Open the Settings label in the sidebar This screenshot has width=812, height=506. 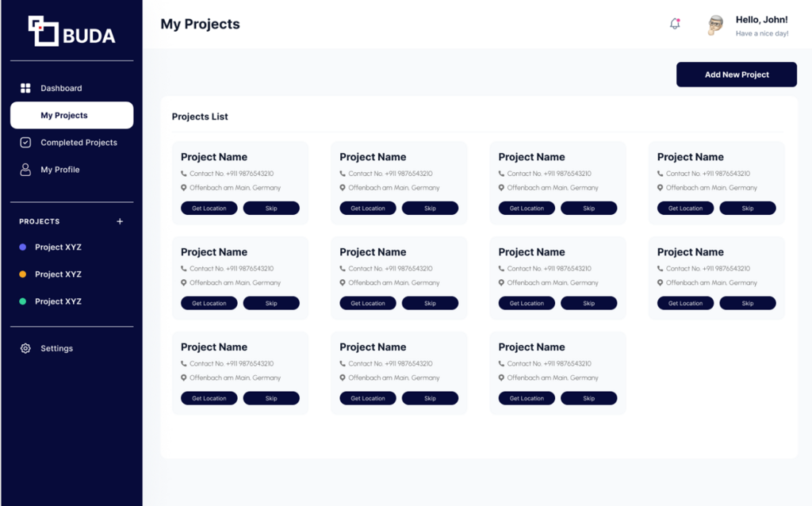pos(56,348)
